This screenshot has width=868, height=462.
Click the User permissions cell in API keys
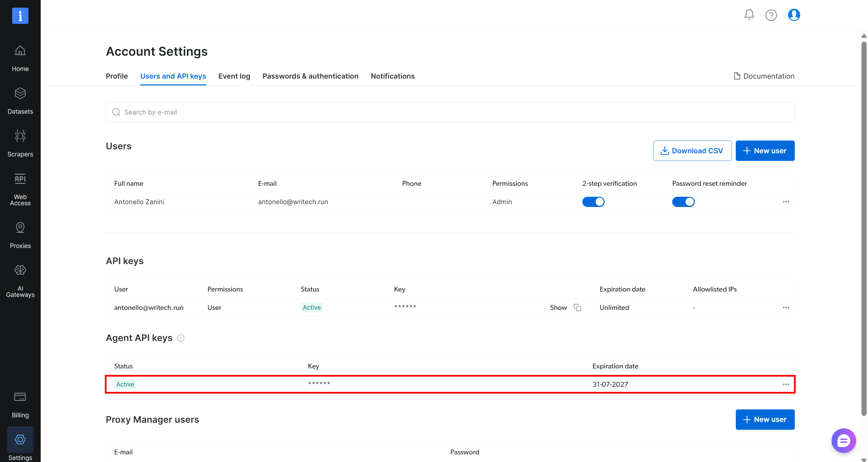coord(214,308)
